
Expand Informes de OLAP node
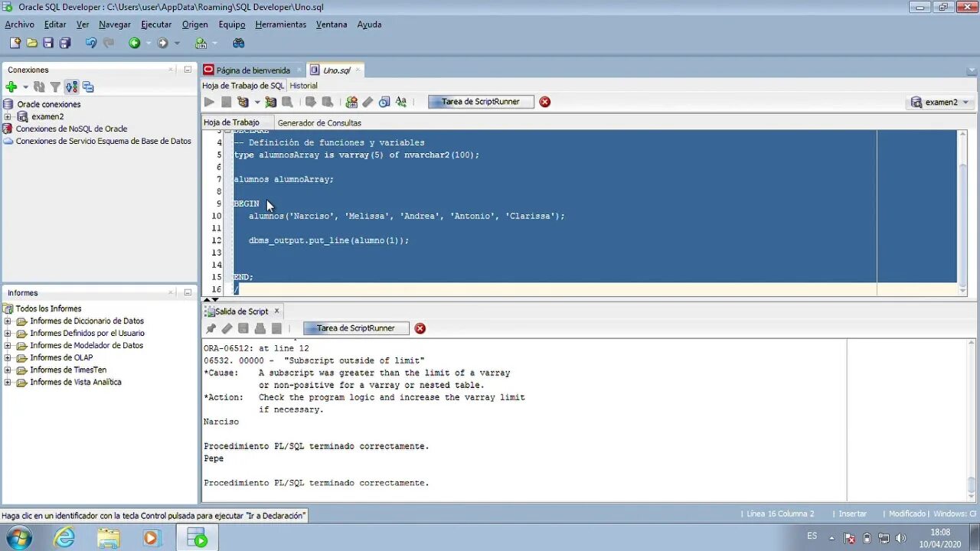tap(8, 357)
